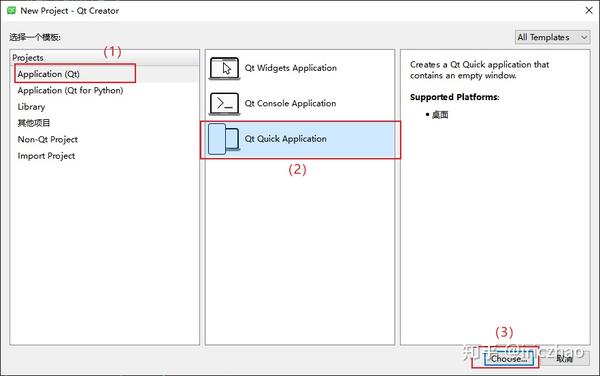Click the Qt Console Application terminal icon

point(224,103)
